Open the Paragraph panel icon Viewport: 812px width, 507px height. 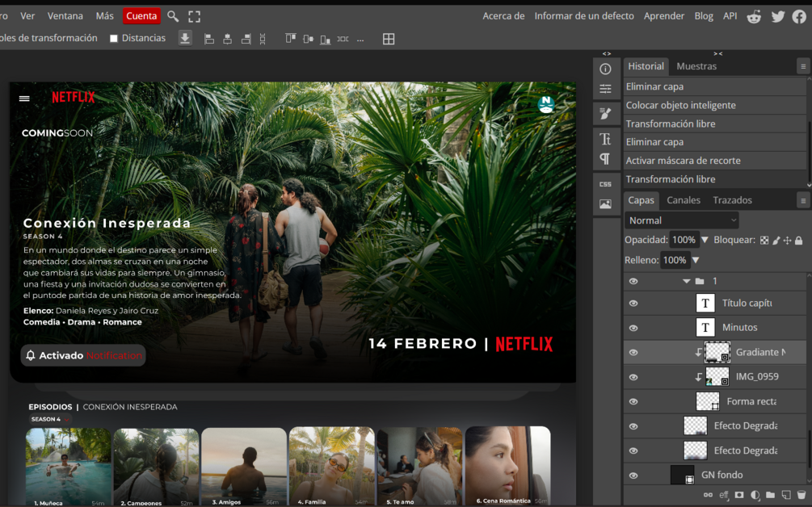click(x=605, y=159)
